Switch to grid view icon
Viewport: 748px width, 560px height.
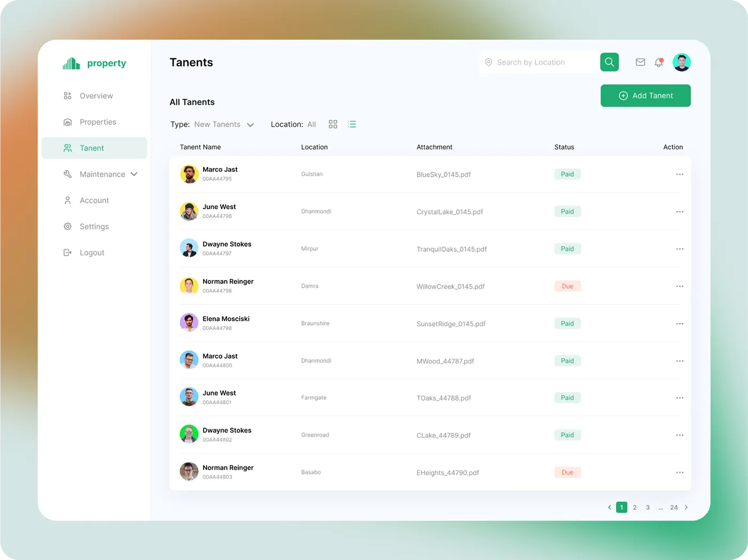coord(333,124)
